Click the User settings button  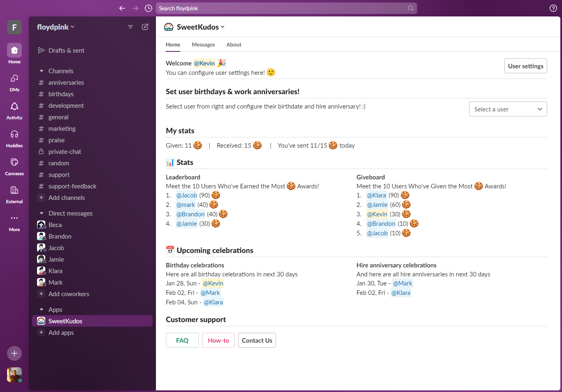click(x=525, y=66)
